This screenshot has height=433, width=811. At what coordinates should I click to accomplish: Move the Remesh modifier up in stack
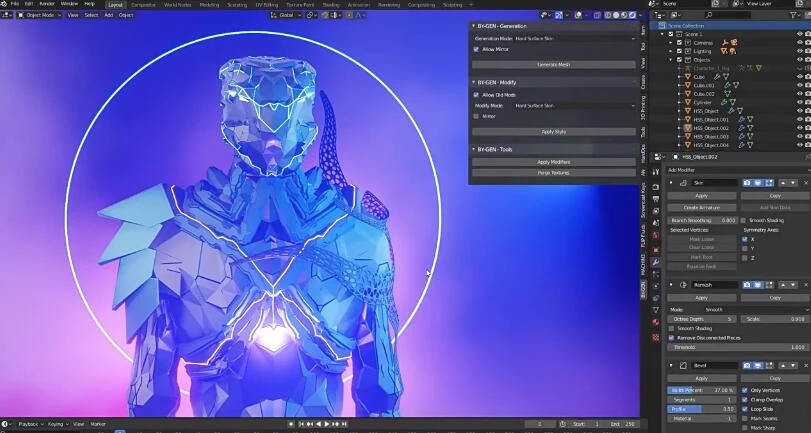[783, 285]
